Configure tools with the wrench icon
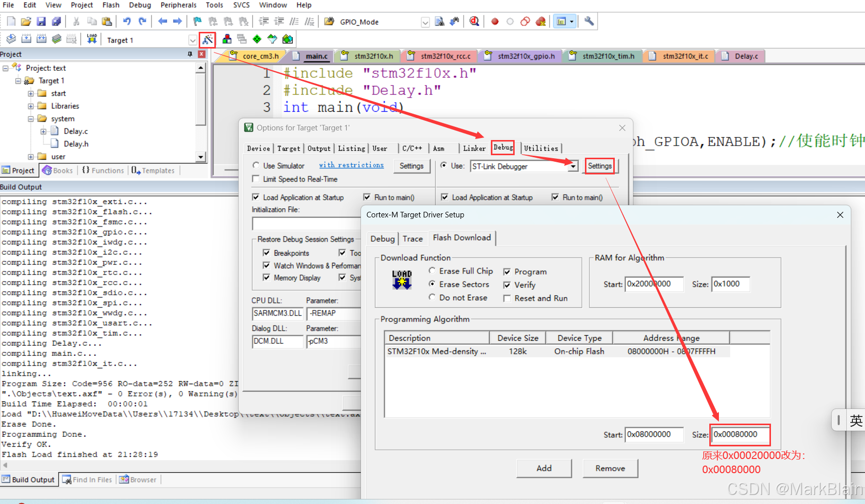 pyautogui.click(x=588, y=21)
